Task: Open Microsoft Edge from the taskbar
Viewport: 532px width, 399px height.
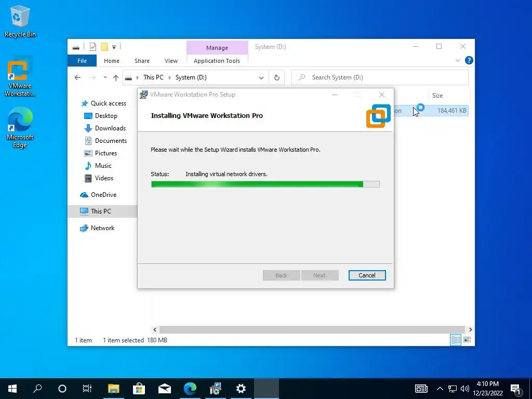Action: (x=190, y=389)
